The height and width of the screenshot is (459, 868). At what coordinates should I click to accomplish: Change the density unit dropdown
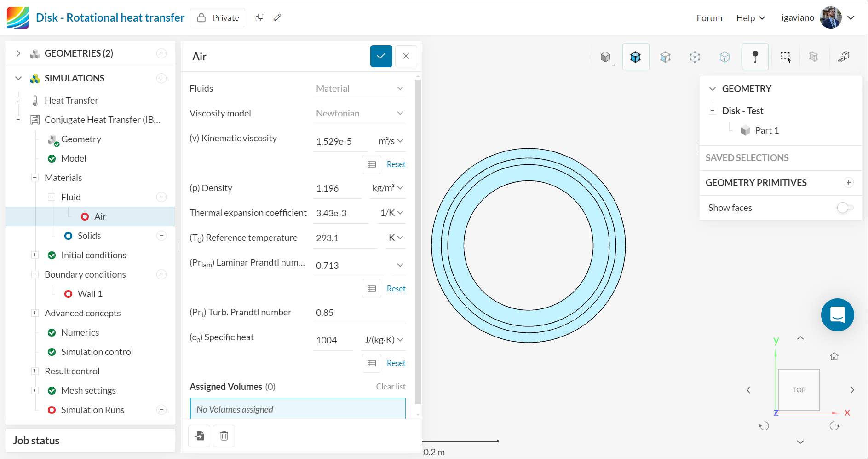click(x=387, y=188)
